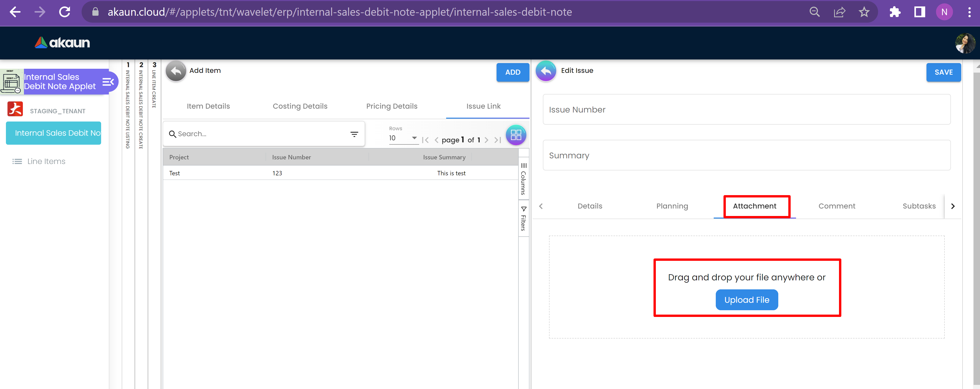Select the Line Items sidebar entry

point(46,161)
